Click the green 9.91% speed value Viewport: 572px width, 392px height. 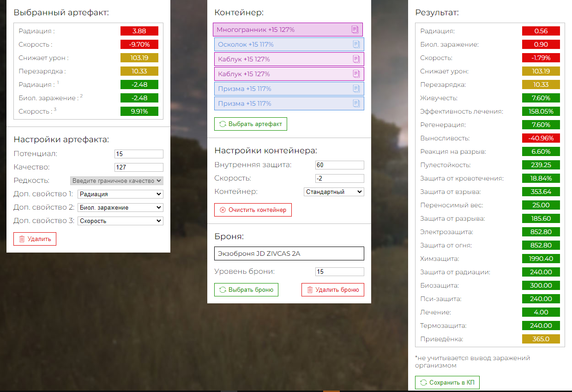point(139,111)
